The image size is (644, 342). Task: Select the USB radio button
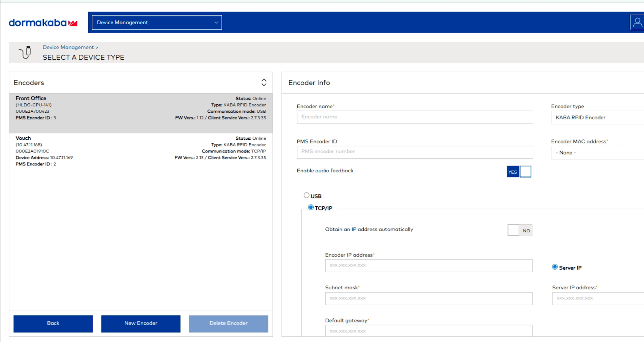307,195
